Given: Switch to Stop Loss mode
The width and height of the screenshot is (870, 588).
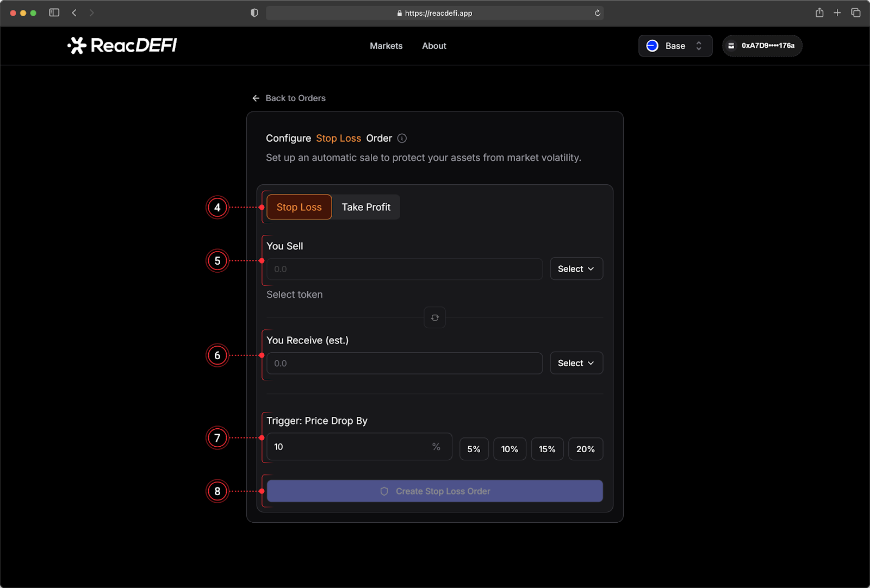Looking at the screenshot, I should point(299,207).
